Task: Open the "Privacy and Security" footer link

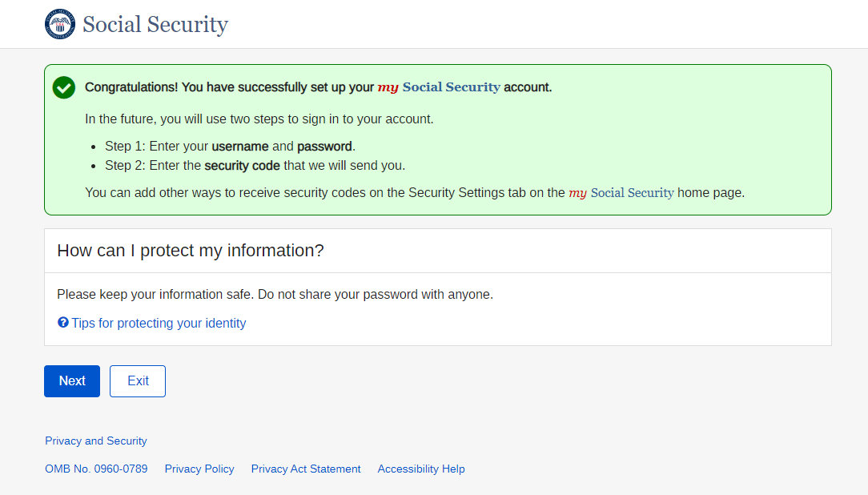Action: [96, 441]
